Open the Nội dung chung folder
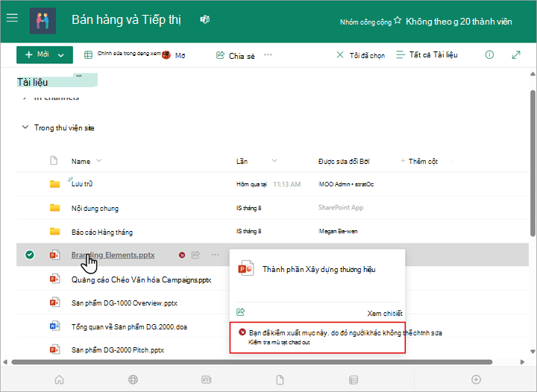Screen dimensions: 537x392 95,209
